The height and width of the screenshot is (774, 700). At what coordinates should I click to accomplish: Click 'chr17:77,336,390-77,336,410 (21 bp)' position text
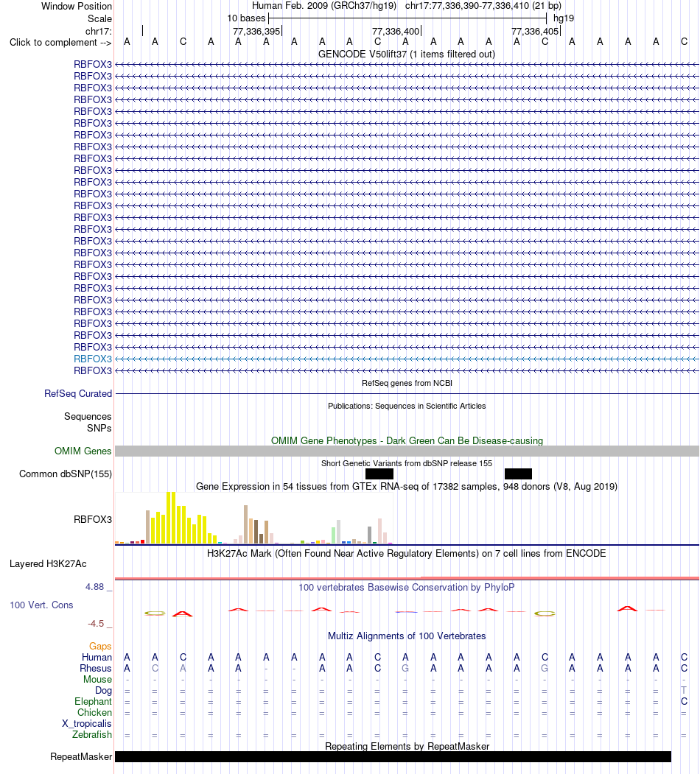[483, 6]
